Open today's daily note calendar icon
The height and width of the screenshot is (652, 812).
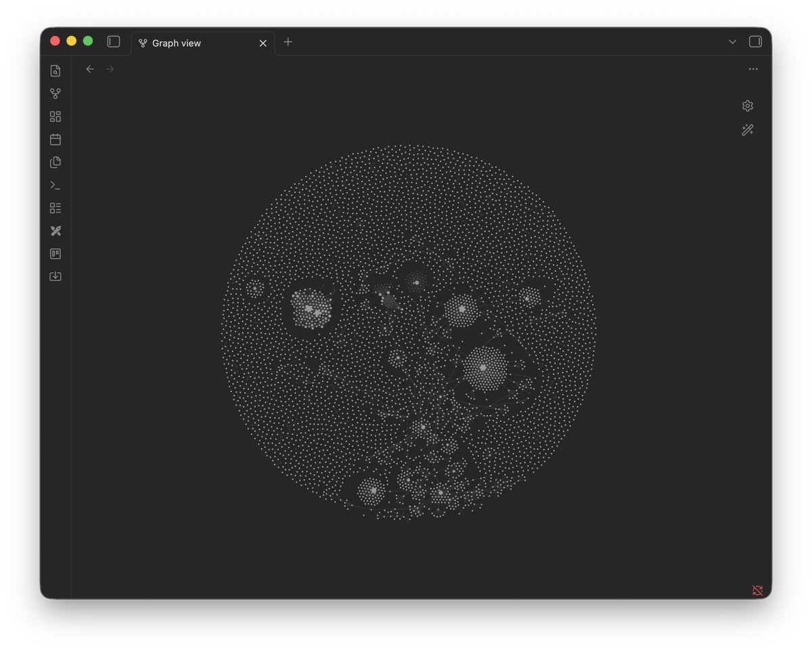tap(55, 139)
